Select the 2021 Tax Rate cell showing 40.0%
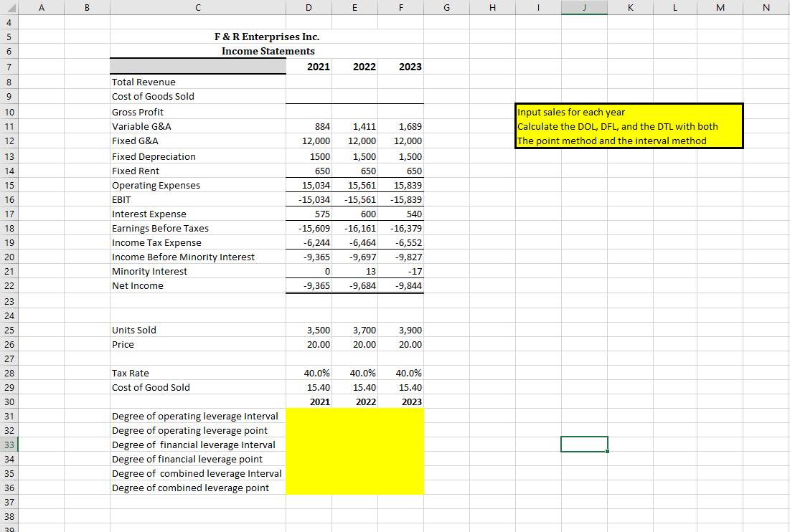790x532 pixels. (309, 373)
